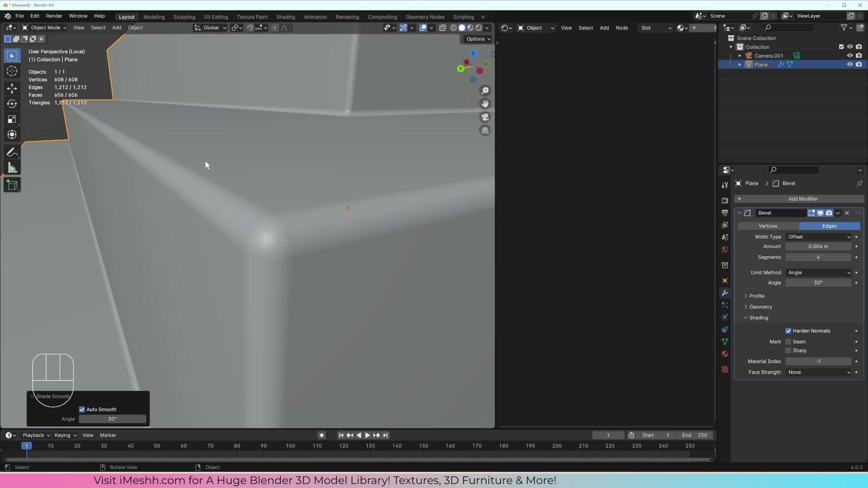Play the animation forward

pyautogui.click(x=367, y=435)
